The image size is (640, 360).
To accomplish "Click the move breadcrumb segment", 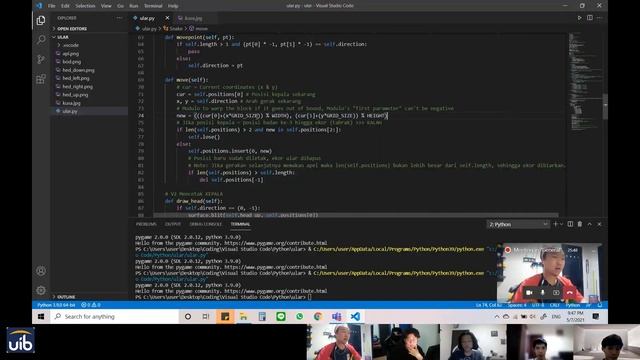I will [x=198, y=29].
